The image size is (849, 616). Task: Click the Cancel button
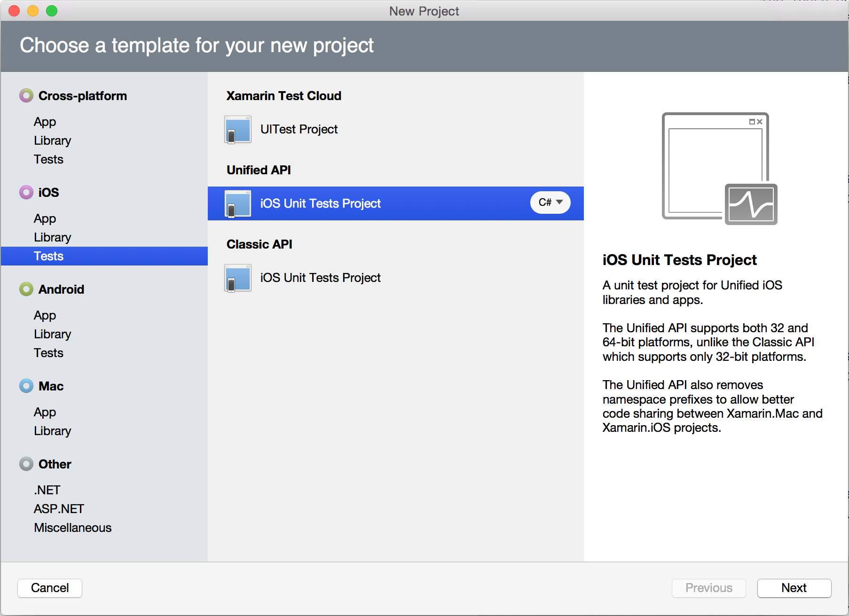coord(50,588)
